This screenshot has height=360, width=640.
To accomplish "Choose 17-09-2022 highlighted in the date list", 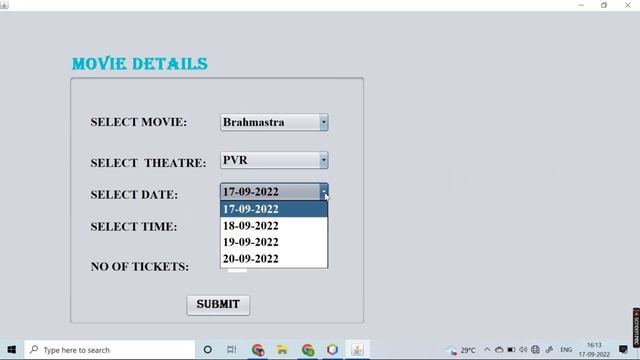I will 274,209.
